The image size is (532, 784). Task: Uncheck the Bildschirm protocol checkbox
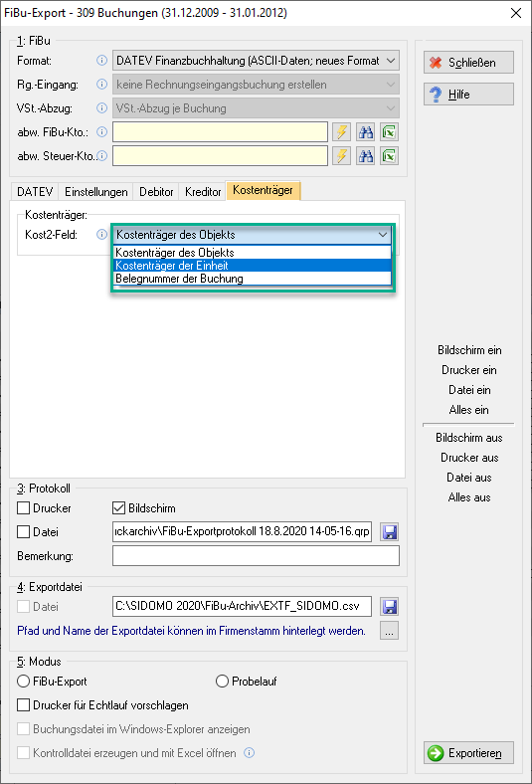[x=119, y=508]
